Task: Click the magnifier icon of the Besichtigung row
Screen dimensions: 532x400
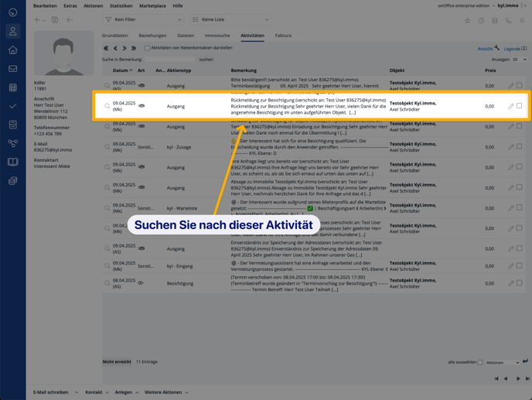Action: (107, 283)
